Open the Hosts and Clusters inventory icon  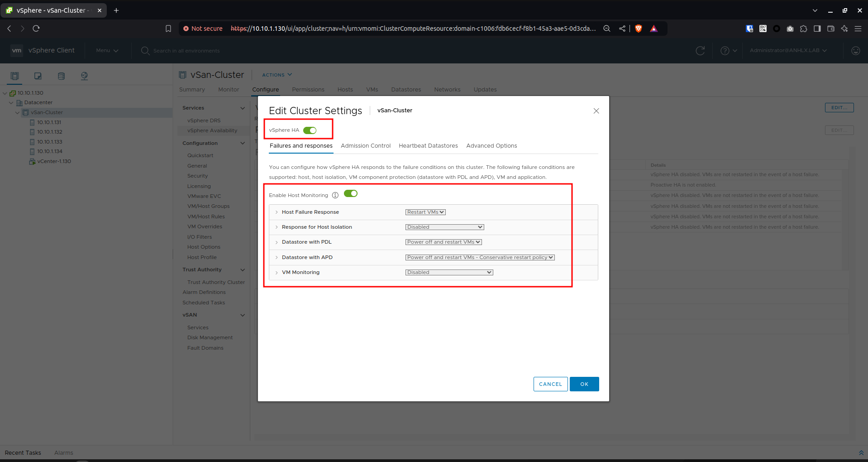click(14, 76)
